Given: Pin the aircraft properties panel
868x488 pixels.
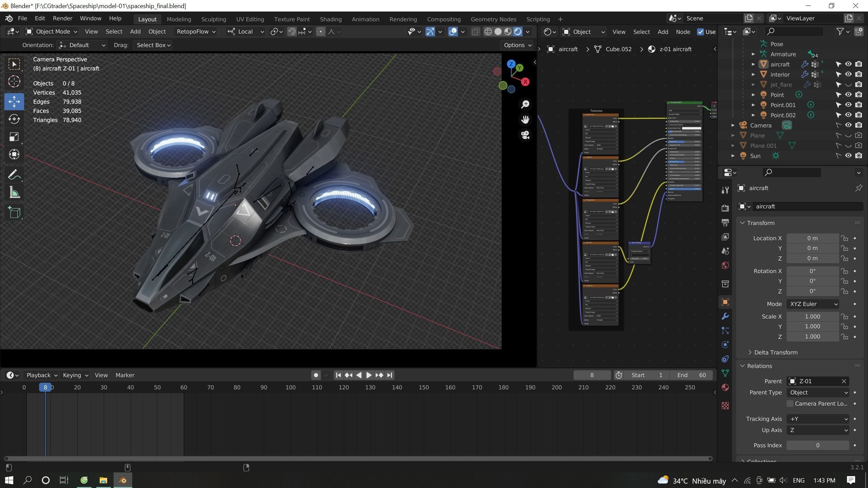Looking at the screenshot, I should tap(859, 188).
